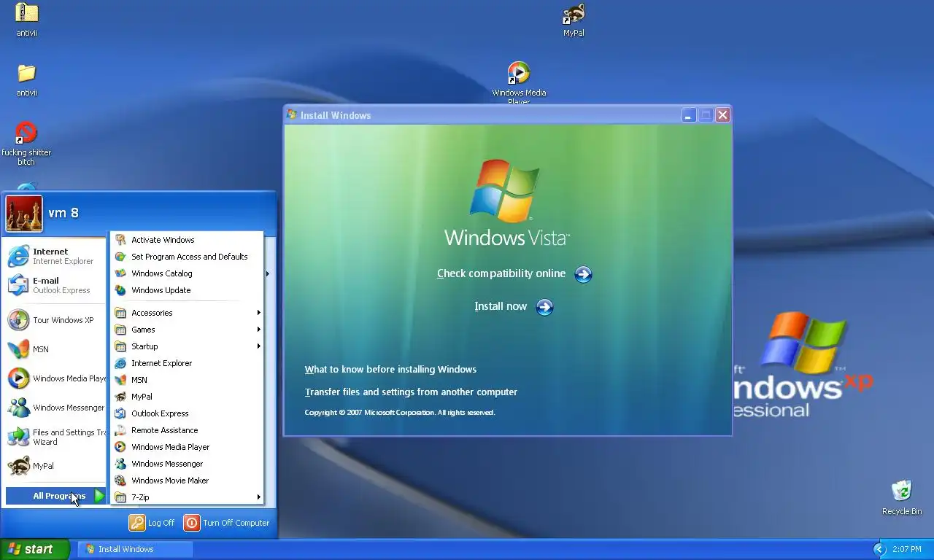Launch Tour Windows XP from Start menu
Image resolution: width=934 pixels, height=560 pixels.
[55, 320]
